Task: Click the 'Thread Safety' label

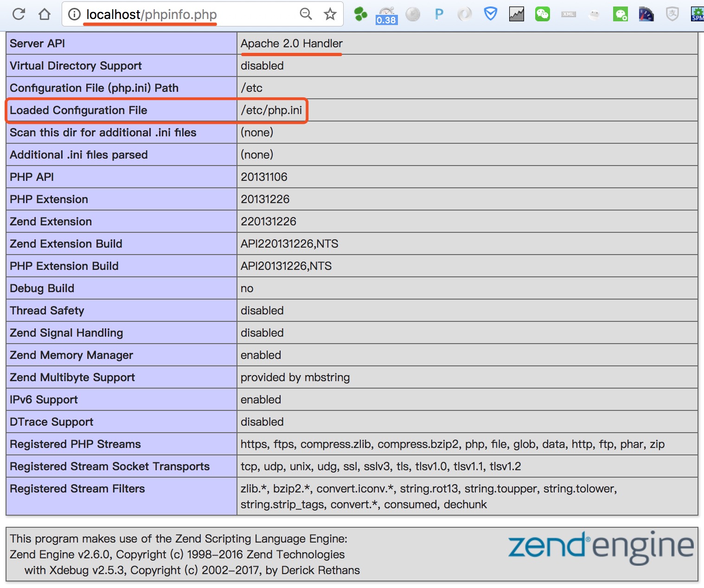Action: [47, 311]
